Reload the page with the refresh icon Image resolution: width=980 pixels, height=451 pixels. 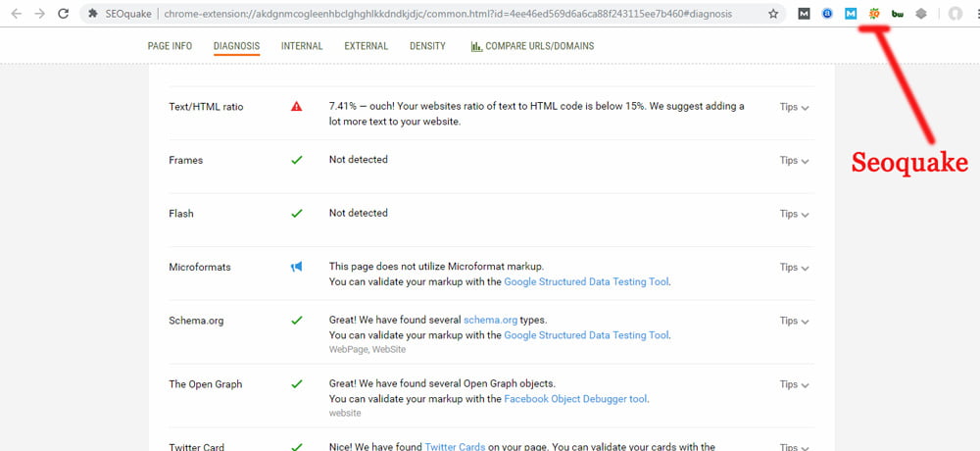[63, 14]
